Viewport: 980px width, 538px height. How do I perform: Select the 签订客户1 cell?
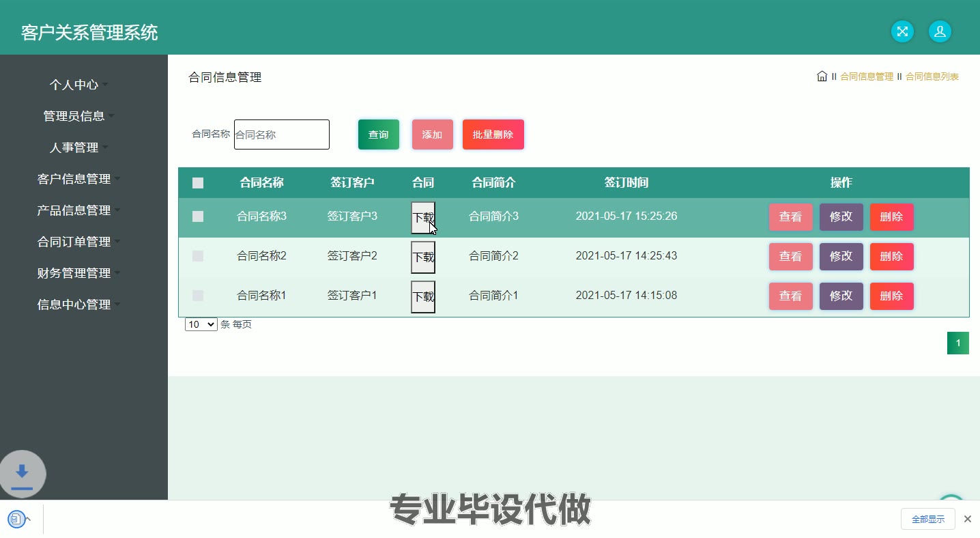352,296
